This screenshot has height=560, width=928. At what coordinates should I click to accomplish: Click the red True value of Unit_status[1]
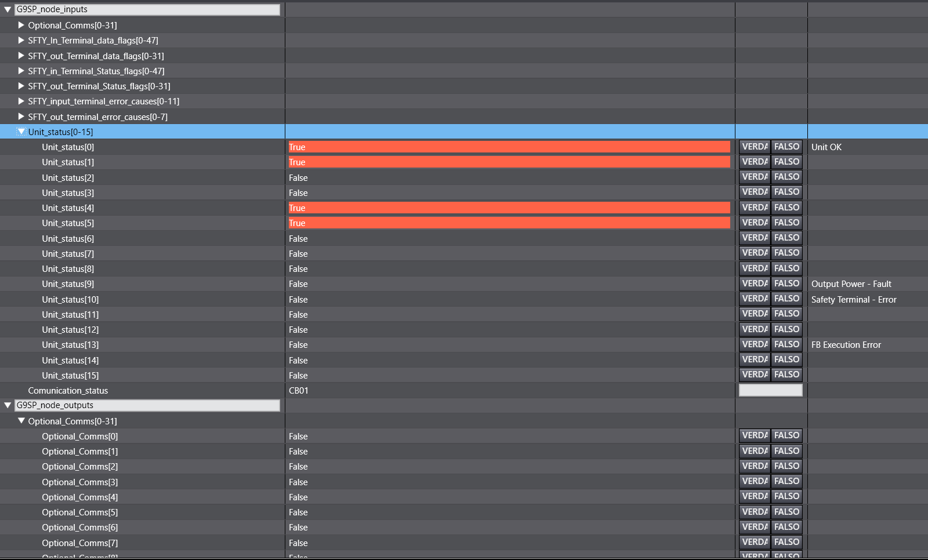509,162
